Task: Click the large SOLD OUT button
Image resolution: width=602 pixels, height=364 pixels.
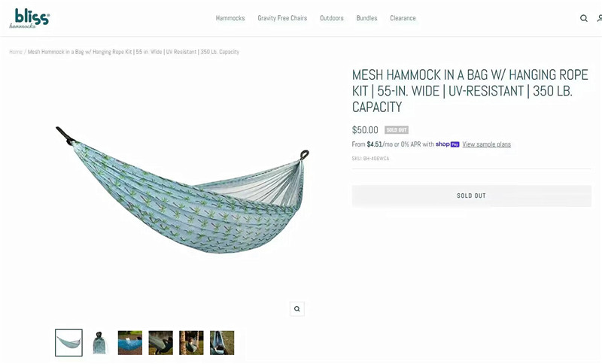Action: tap(472, 196)
